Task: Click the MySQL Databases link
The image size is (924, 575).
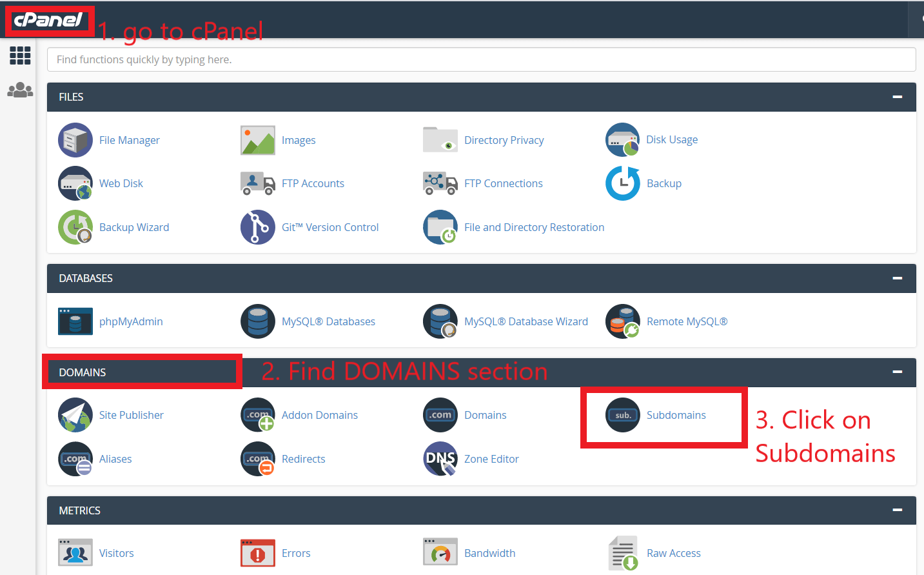Action: point(328,321)
